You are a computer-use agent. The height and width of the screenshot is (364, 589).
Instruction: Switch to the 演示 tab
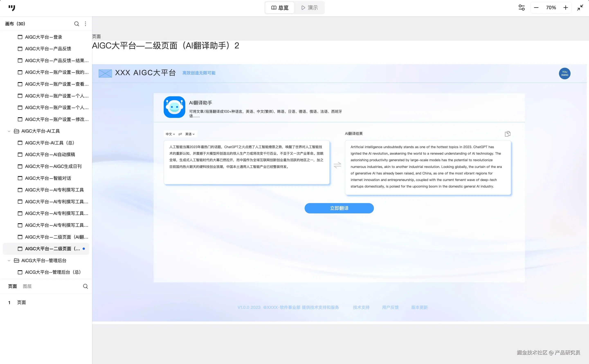309,8
